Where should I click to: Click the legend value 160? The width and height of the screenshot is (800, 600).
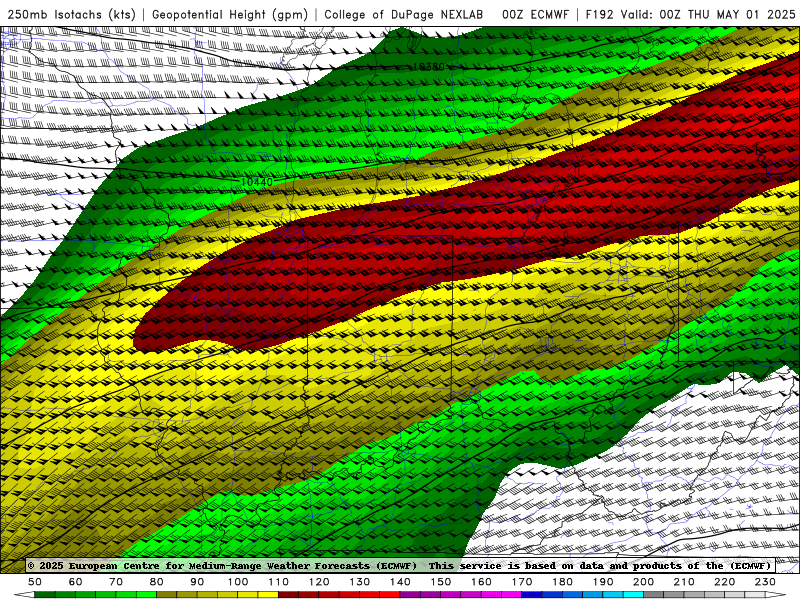pos(481,582)
